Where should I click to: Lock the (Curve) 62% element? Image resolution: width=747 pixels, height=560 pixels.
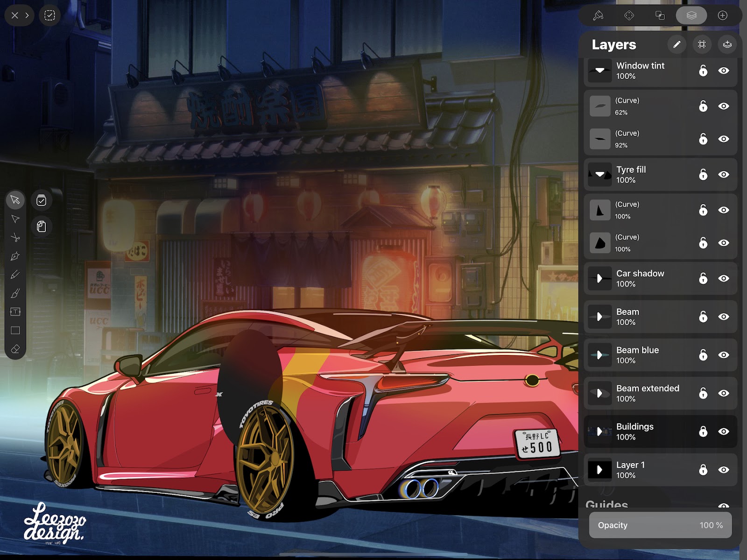703,106
